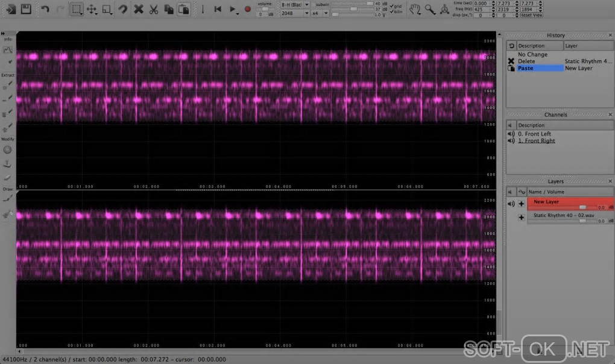The width and height of the screenshot is (615, 364).
Task: Click the freq 2319 value stepper
Action: [517, 10]
